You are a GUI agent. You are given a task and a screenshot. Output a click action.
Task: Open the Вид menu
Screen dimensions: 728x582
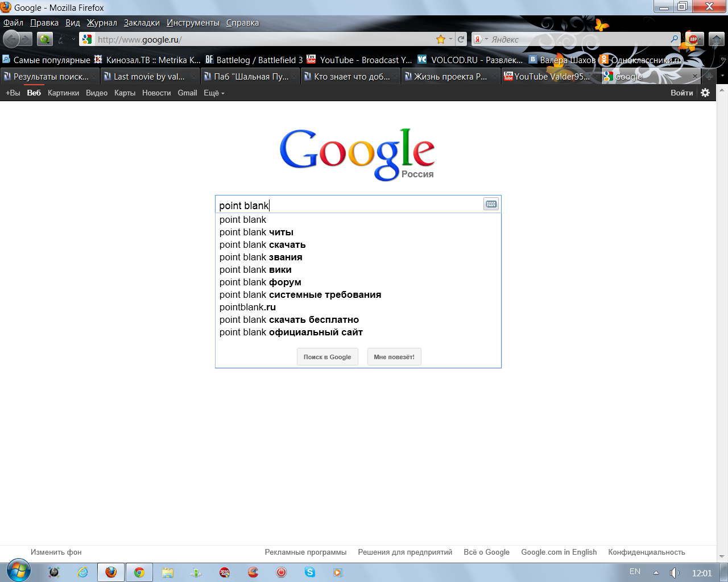click(73, 23)
